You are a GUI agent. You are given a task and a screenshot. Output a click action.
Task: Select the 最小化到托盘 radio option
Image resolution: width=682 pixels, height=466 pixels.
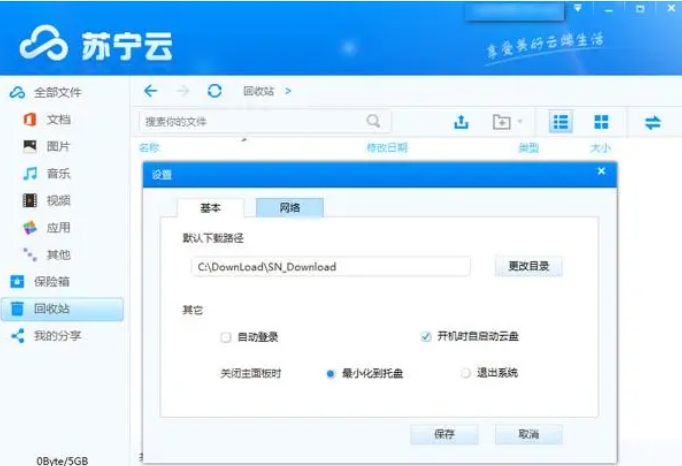331,373
